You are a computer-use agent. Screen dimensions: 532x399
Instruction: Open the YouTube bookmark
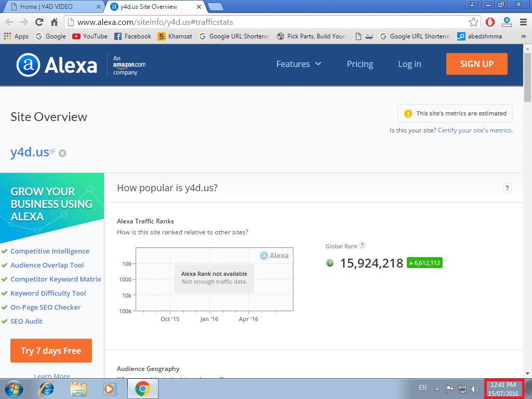tap(90, 36)
